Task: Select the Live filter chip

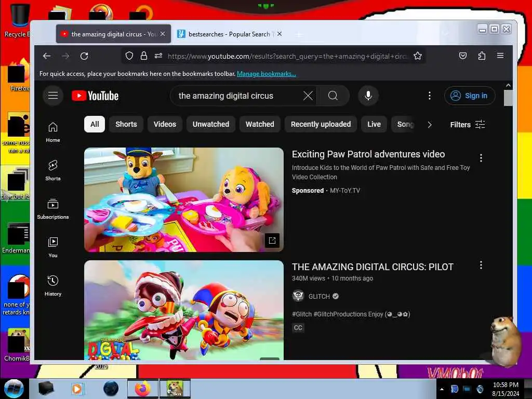Action: pos(374,124)
